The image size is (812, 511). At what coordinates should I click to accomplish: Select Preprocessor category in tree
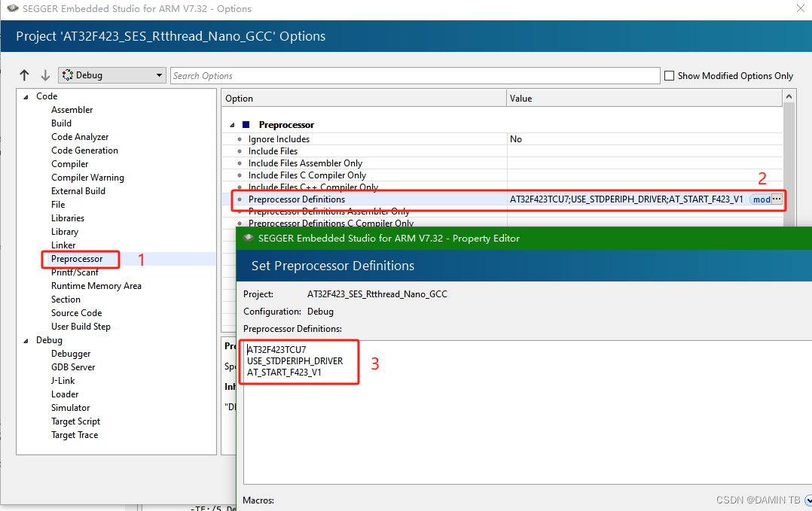point(77,259)
